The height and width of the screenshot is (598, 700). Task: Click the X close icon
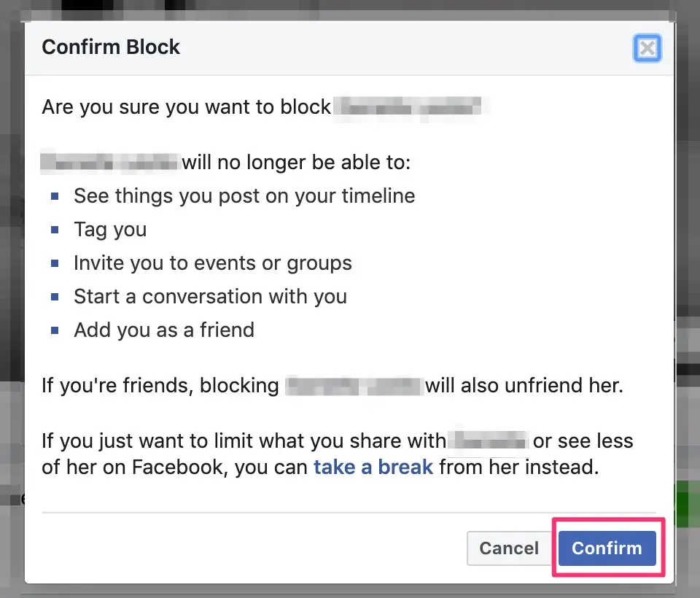point(647,47)
